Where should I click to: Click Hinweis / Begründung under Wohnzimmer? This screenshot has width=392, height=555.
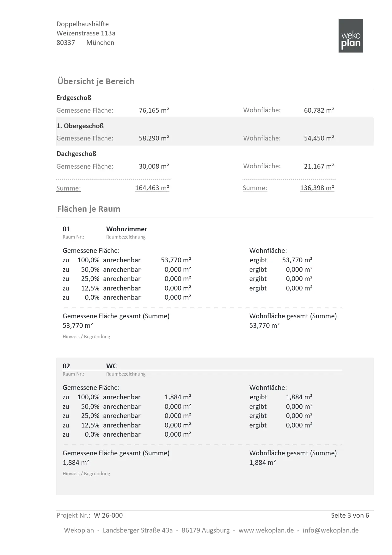(x=86, y=337)
